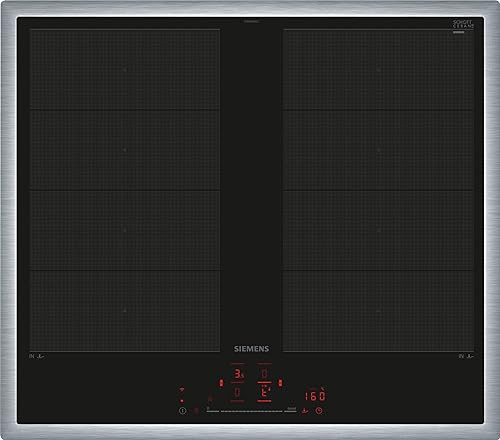Tap the bottom-right cooking zone segment

(x=378, y=311)
